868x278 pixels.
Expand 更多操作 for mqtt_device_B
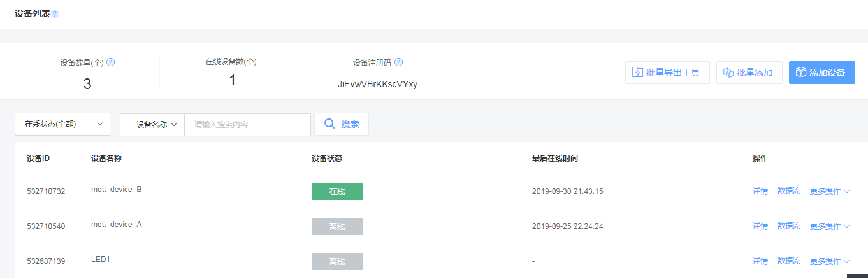pyautogui.click(x=830, y=191)
